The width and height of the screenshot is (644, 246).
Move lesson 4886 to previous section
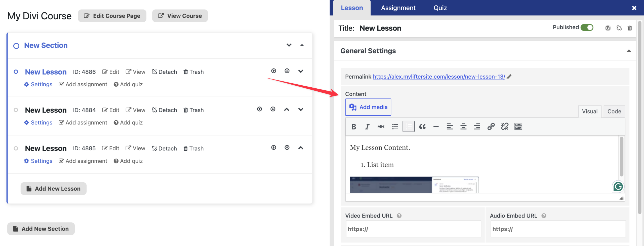(x=274, y=71)
